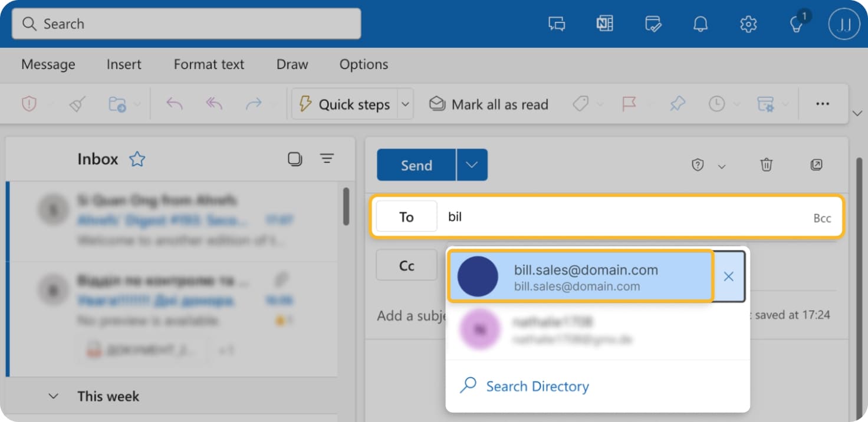Pin the message using pin icon
Viewport: 868px width, 422px height.
pos(677,103)
